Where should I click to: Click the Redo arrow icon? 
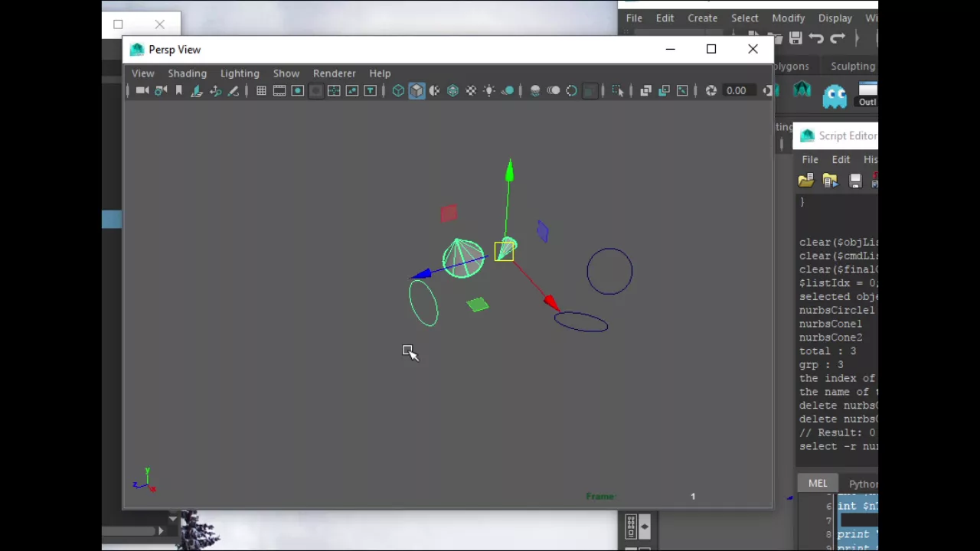(x=838, y=38)
